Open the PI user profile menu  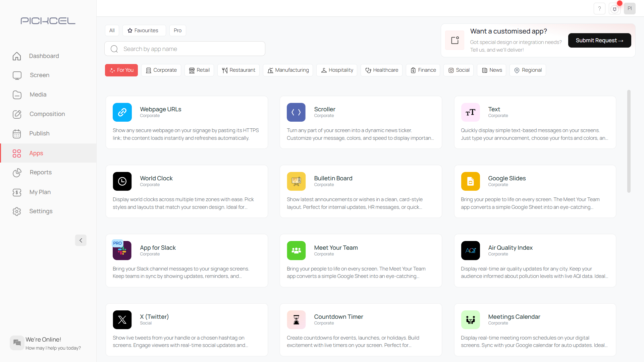point(630,9)
